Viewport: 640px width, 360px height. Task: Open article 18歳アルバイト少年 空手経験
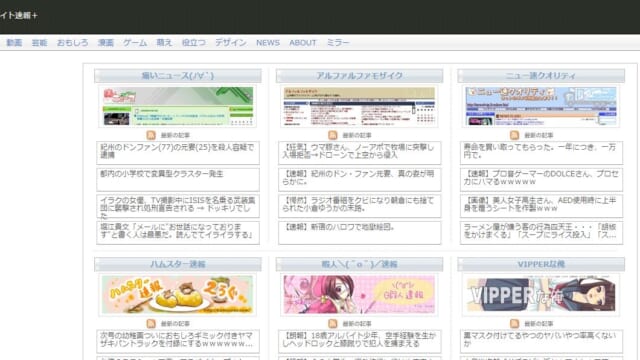click(x=360, y=342)
